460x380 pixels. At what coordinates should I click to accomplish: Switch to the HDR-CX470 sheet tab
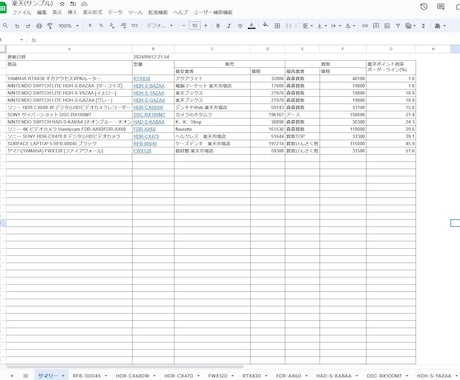(179, 376)
